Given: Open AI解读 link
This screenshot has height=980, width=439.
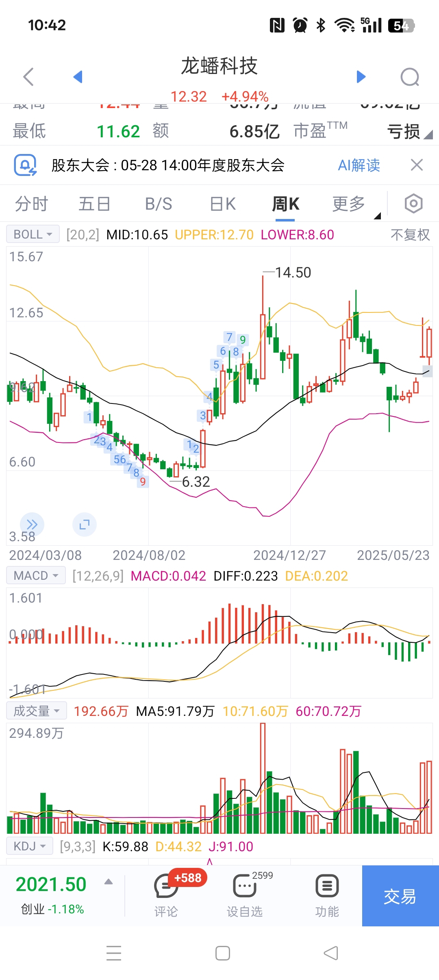Looking at the screenshot, I should 359,165.
